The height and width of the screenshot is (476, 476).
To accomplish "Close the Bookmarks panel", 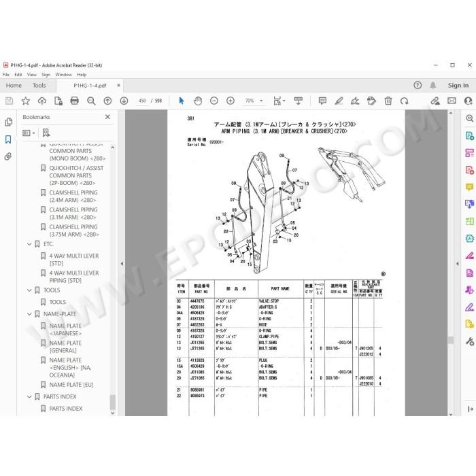I will (x=107, y=117).
